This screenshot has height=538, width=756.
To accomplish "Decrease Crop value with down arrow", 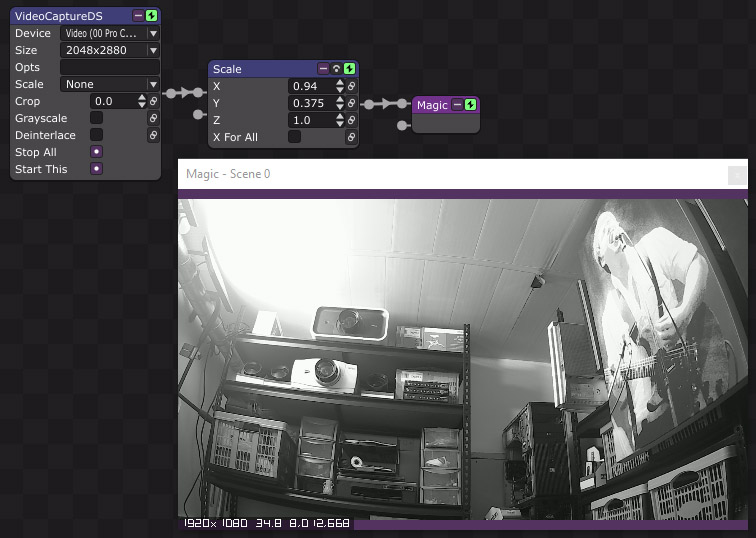I will 142,105.
